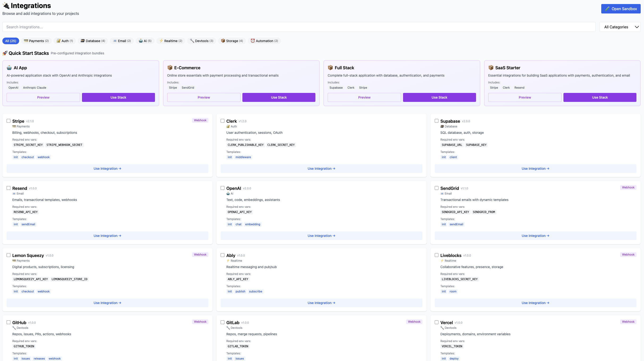Viewport: 644px width, 361px height.
Task: Open the All Categories dropdown
Action: pyautogui.click(x=620, y=27)
